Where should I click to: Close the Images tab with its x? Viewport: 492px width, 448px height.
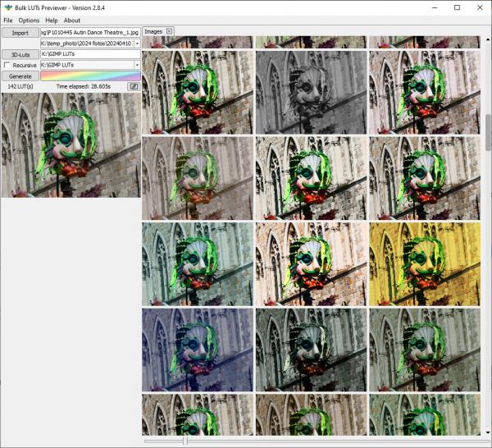[169, 31]
